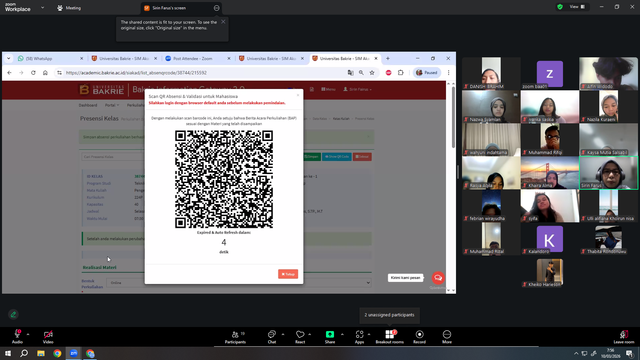Open the Zoom Workplace dropdown arrow

coord(42,8)
